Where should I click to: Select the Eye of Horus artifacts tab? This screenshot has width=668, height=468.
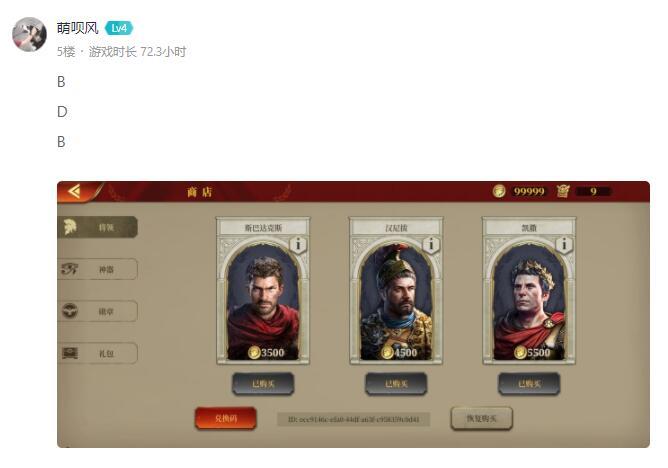pos(98,269)
